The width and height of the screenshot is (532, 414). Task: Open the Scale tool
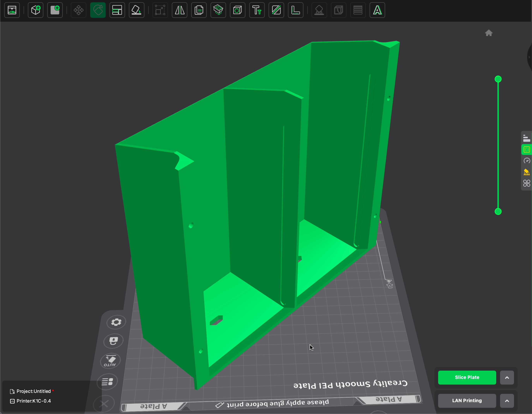(160, 10)
